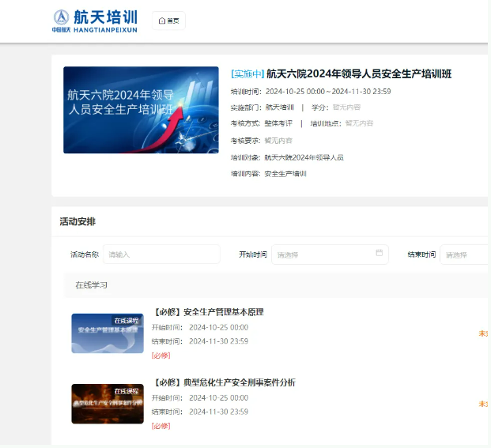
Task: Click the status text beside 安全生产管理基本原理
Action: click(x=483, y=333)
